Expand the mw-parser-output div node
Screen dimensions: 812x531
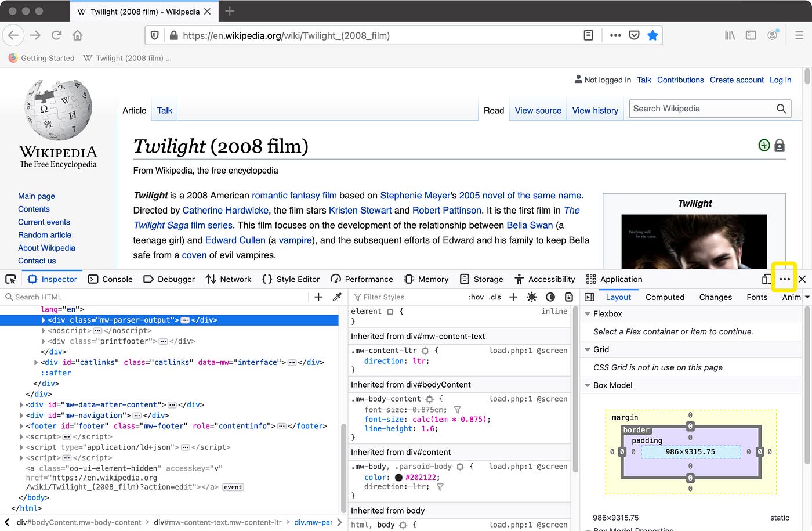(43, 320)
